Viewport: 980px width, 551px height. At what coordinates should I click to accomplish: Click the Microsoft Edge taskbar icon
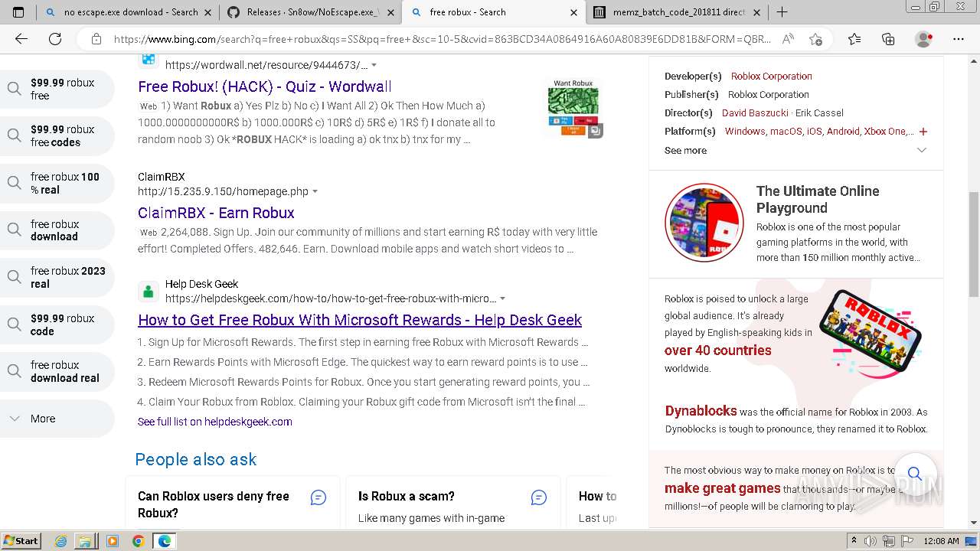point(164,541)
